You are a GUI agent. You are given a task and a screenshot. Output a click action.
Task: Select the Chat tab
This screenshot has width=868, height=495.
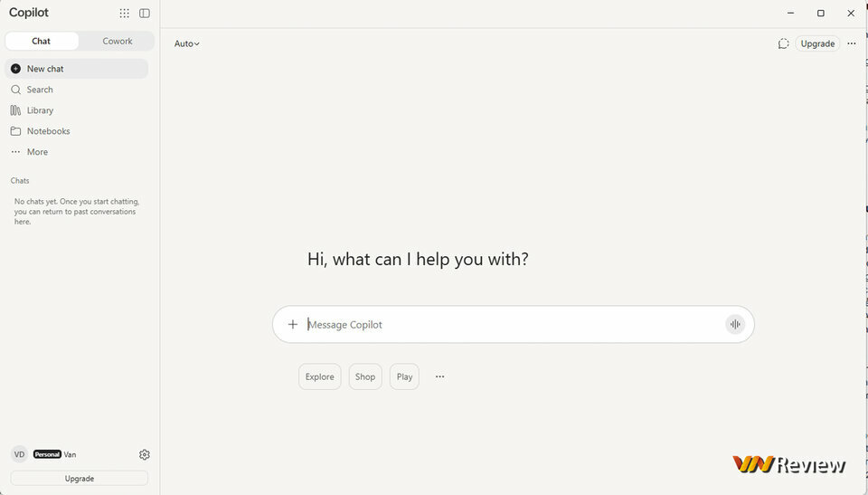pyautogui.click(x=42, y=41)
